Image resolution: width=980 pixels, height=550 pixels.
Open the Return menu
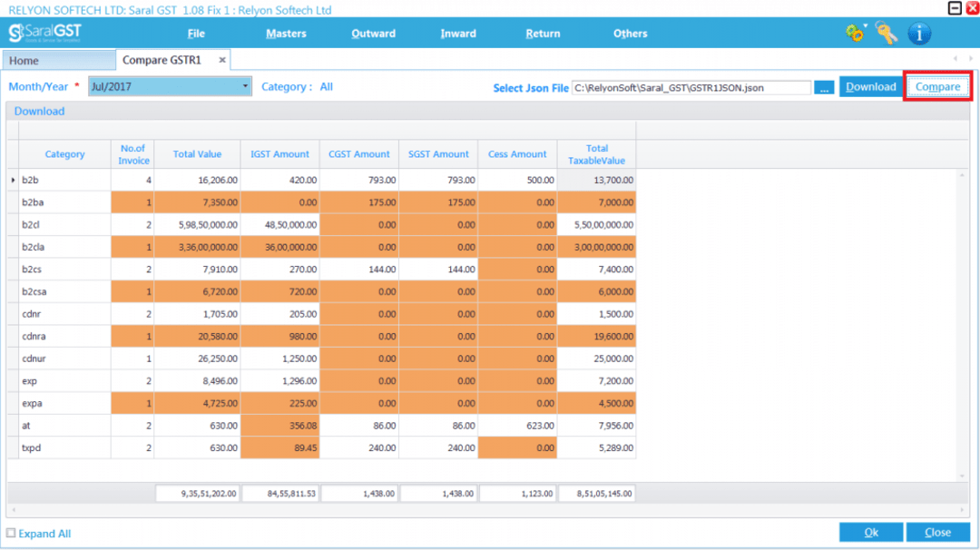pos(543,34)
